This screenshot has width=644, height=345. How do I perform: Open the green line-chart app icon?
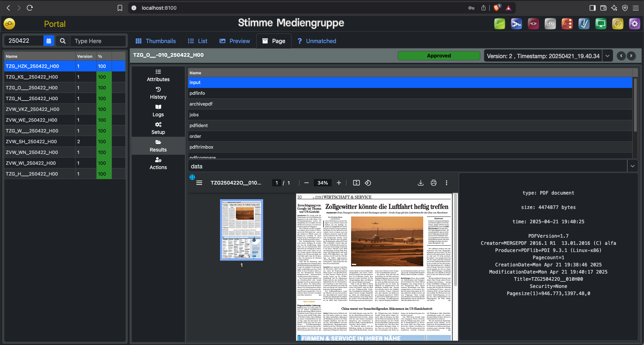(x=499, y=24)
